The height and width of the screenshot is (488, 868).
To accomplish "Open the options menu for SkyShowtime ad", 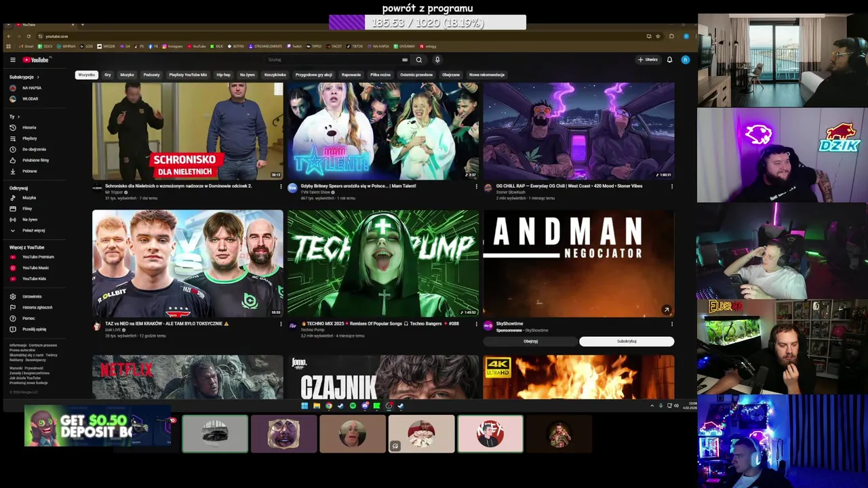I will point(672,325).
